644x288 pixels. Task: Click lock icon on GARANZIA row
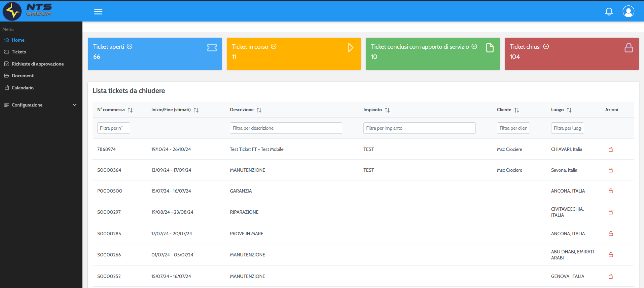tap(611, 191)
